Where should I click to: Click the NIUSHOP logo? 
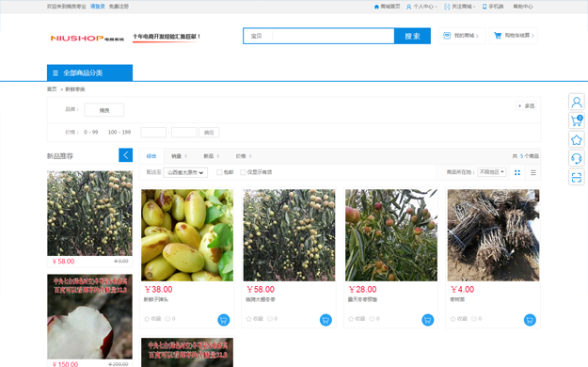87,38
